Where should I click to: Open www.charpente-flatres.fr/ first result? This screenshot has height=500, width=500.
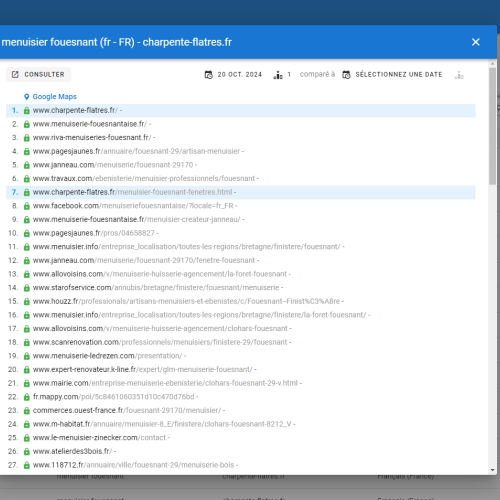pos(75,110)
